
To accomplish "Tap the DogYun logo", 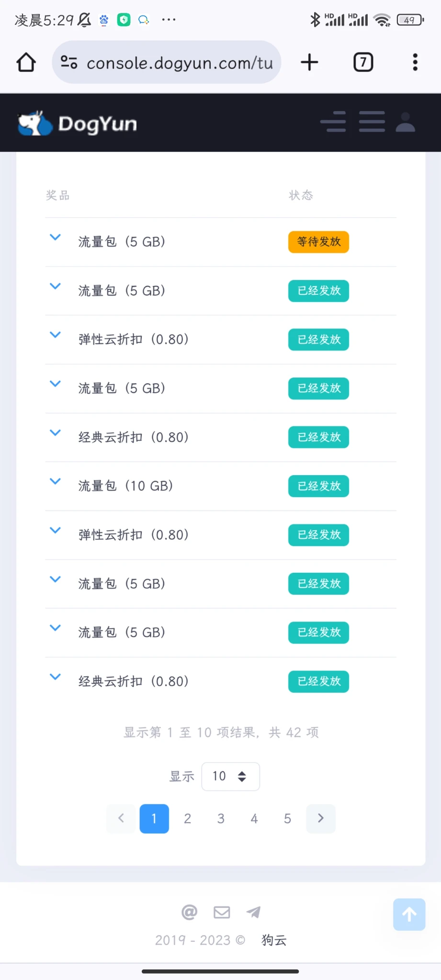I will [78, 123].
